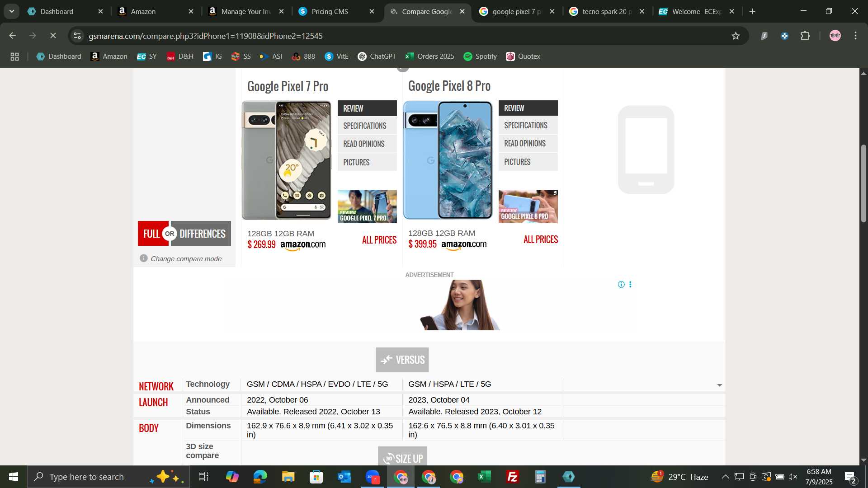Image resolution: width=868 pixels, height=488 pixels.
Task: Bookmark this page with the star icon
Action: click(736, 36)
